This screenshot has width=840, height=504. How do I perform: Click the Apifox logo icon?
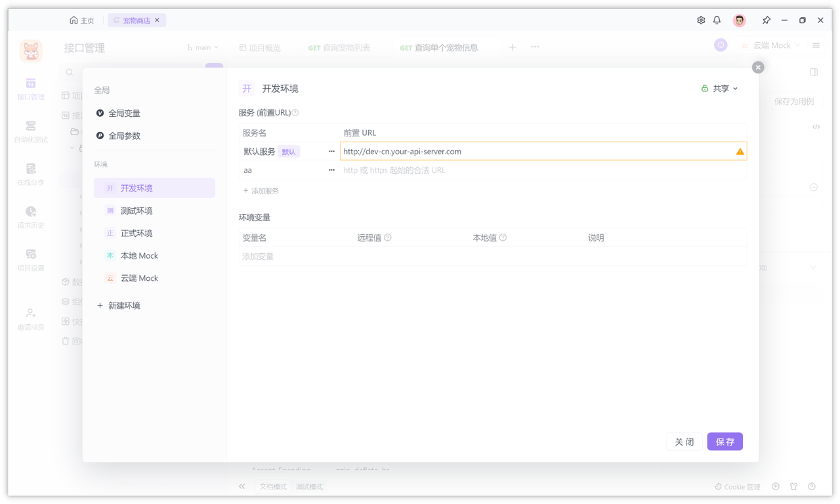click(31, 51)
